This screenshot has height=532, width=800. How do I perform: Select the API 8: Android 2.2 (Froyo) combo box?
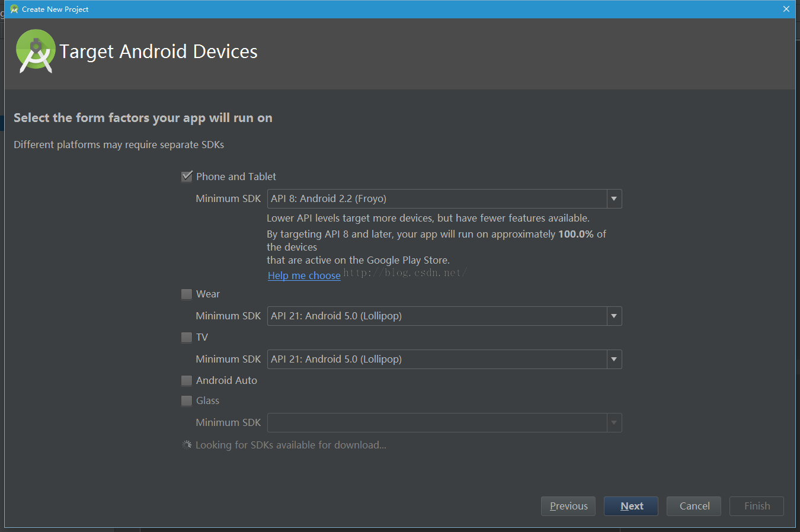click(444, 198)
